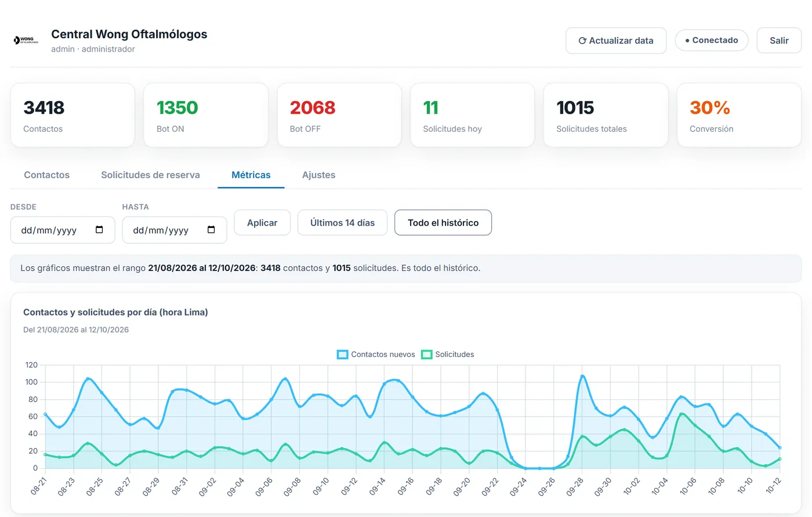Click the Actualizar data button
The width and height of the screenshot is (812, 517).
click(616, 41)
